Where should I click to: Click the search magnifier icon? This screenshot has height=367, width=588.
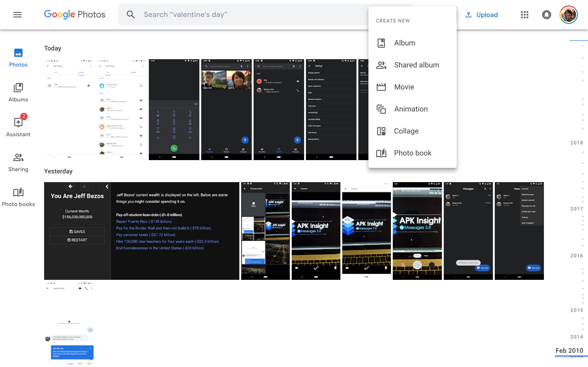[131, 14]
